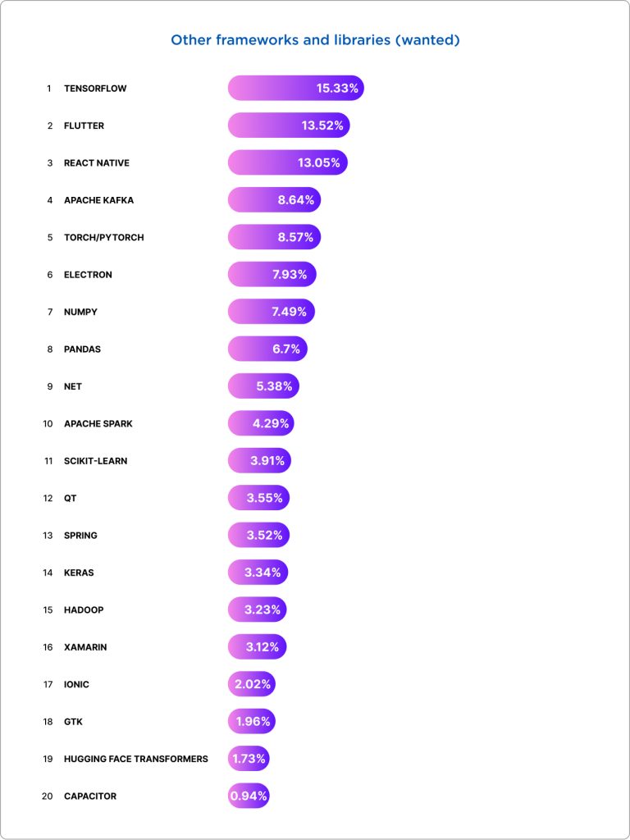Click the React Native 13.05% bar
Screen dimensions: 630x840
287,162
